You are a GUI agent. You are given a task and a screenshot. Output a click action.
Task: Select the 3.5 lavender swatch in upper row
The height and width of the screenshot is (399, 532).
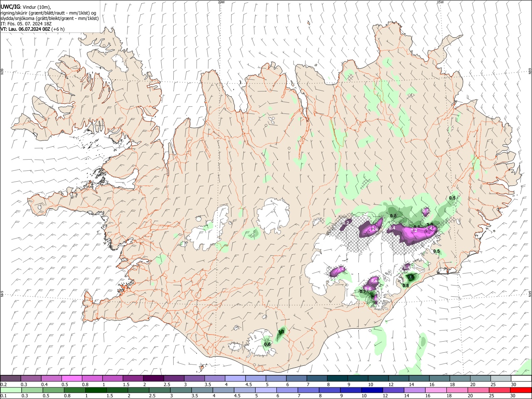tap(215, 378)
